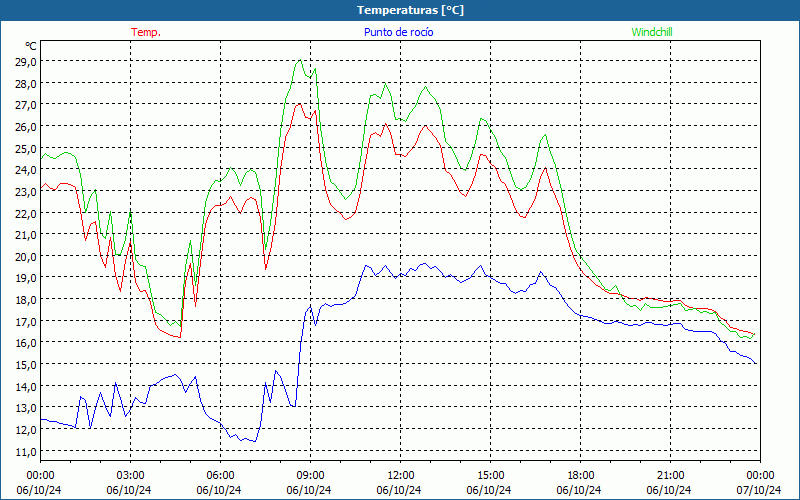Click the 22,0 y-axis value
This screenshot has height=500, width=800.
pyautogui.click(x=26, y=214)
